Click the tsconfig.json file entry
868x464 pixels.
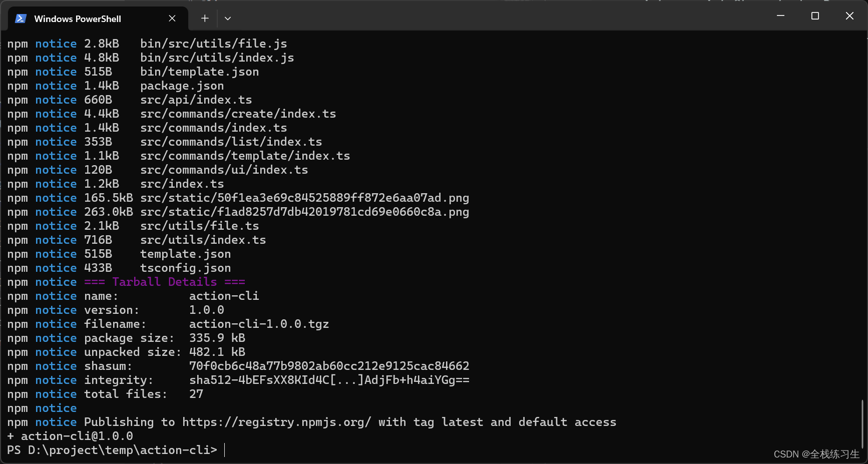pyautogui.click(x=185, y=268)
